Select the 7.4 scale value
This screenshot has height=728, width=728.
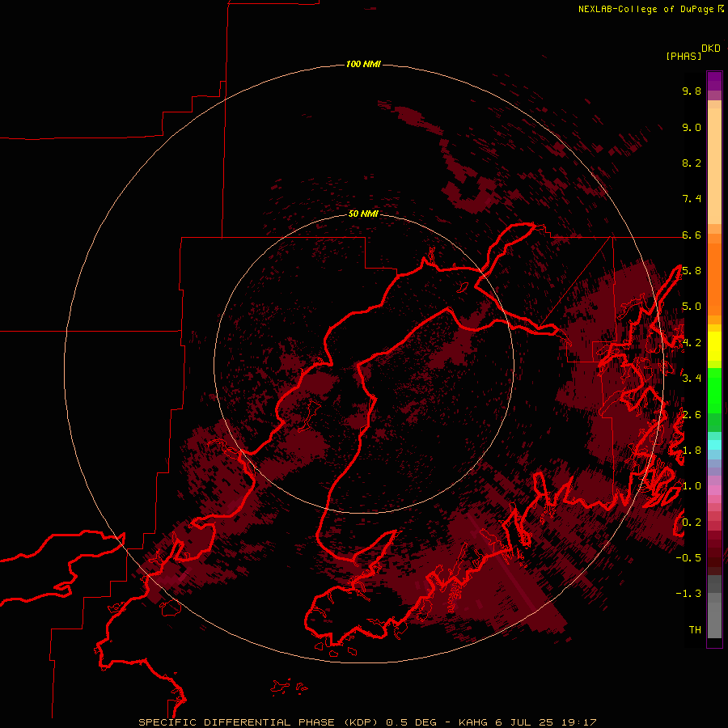point(692,199)
